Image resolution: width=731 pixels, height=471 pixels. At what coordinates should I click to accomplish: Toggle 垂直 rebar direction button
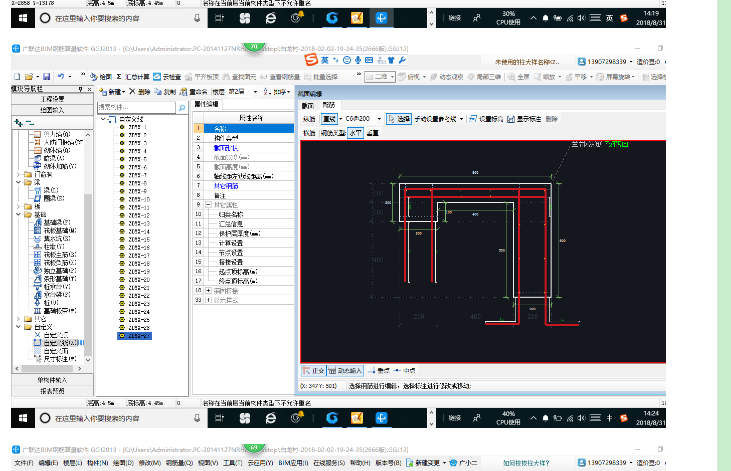(x=372, y=133)
